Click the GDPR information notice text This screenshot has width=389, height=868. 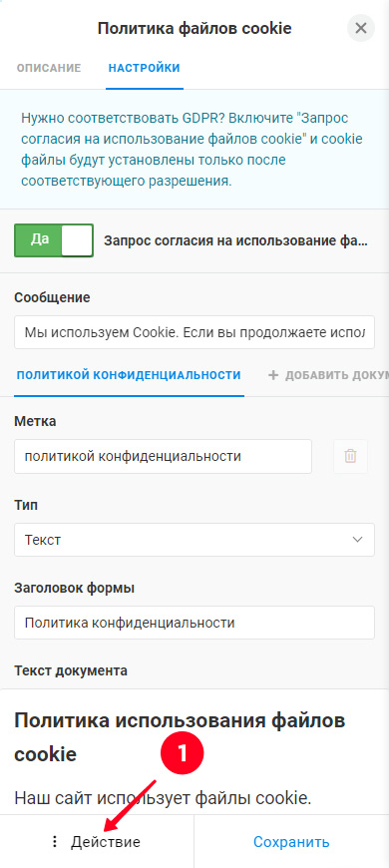coord(193,150)
